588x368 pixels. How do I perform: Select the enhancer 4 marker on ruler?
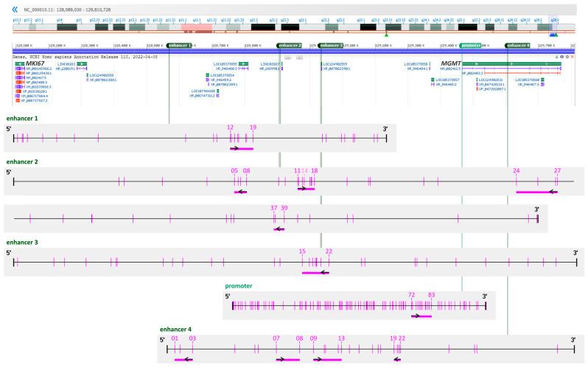pyautogui.click(x=517, y=45)
